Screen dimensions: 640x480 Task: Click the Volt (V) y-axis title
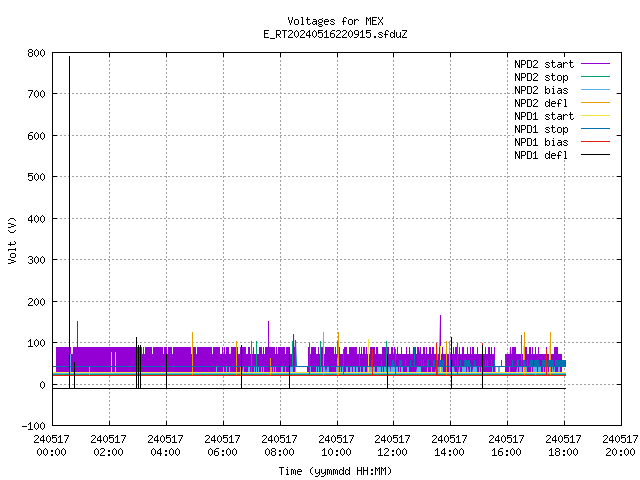click(x=12, y=240)
